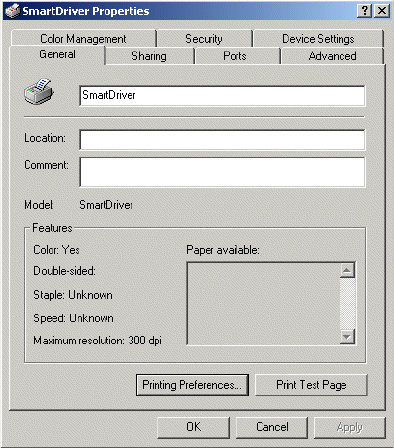The width and height of the screenshot is (394, 448).
Task: Switch to the Sharing tab
Action: point(149,56)
